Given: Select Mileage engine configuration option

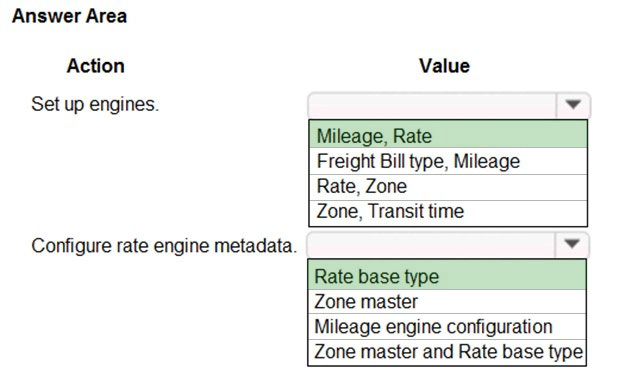Looking at the screenshot, I should (447, 327).
